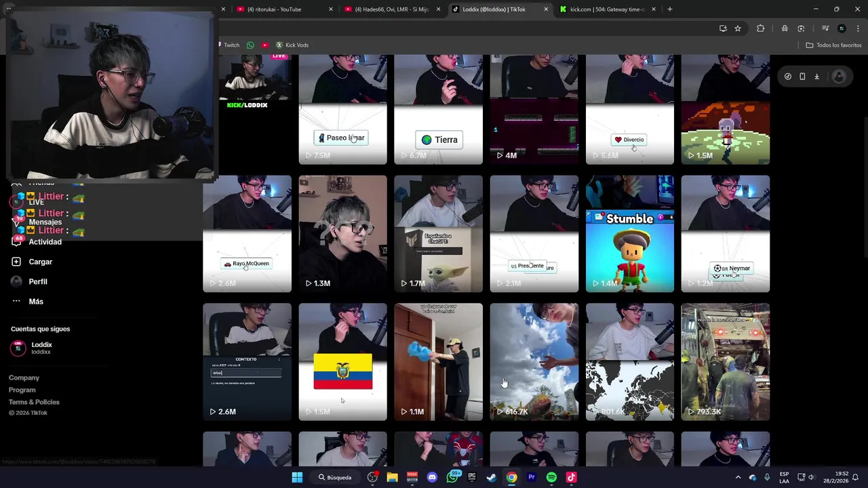This screenshot has height=488, width=868.
Task: Open the Rayo McQueen video thumbnail
Action: pyautogui.click(x=247, y=234)
